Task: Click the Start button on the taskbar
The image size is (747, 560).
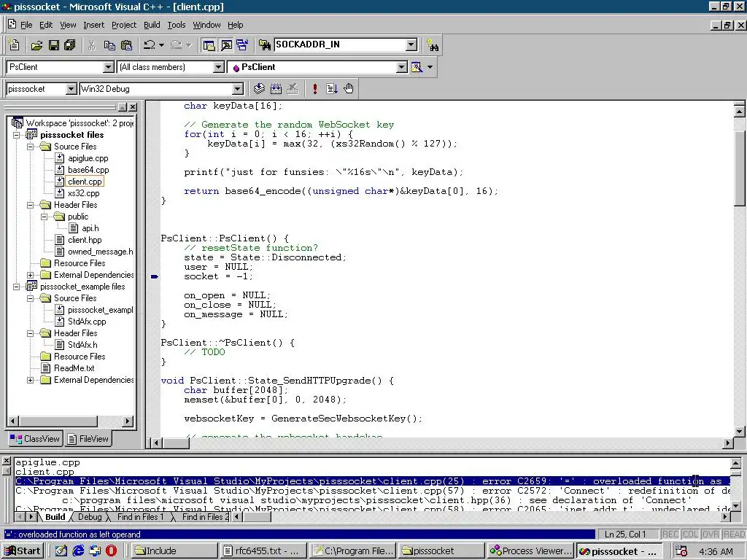Action: point(23,551)
